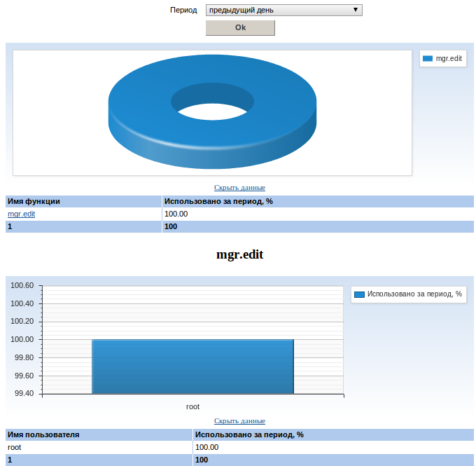Image resolution: width=476 pixels, height=466 pixels.
Task: Click the blue mgr.edit legend swatch
Action: (x=428, y=59)
